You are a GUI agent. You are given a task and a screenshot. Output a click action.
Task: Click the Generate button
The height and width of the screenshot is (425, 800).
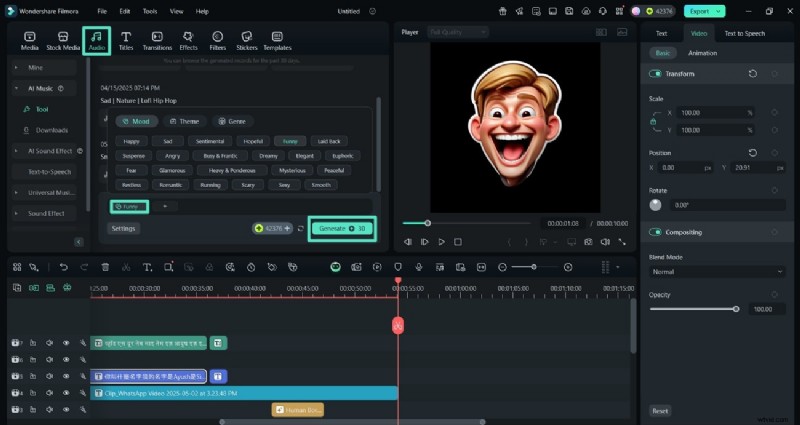(x=342, y=228)
